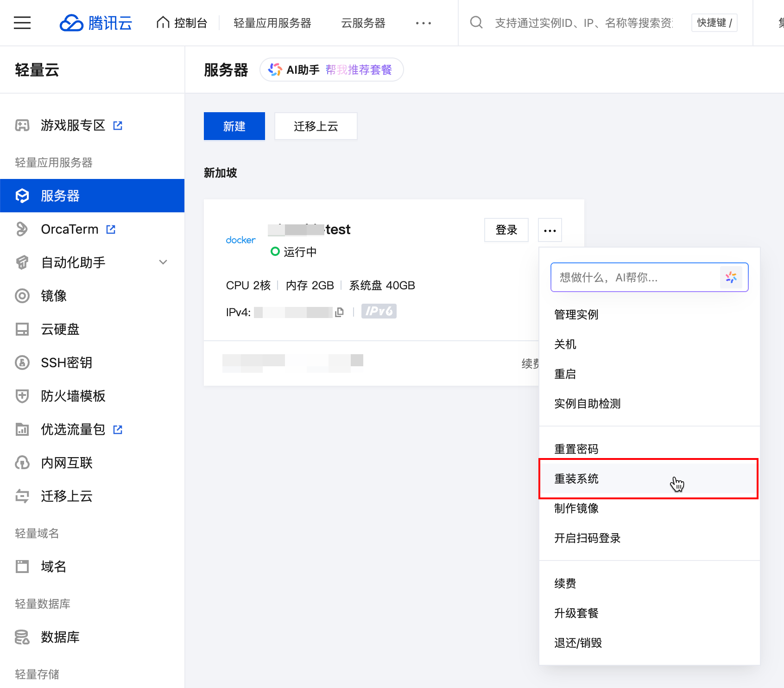
Task: Switch to the 云服务器 navigation tab
Action: coord(363,23)
